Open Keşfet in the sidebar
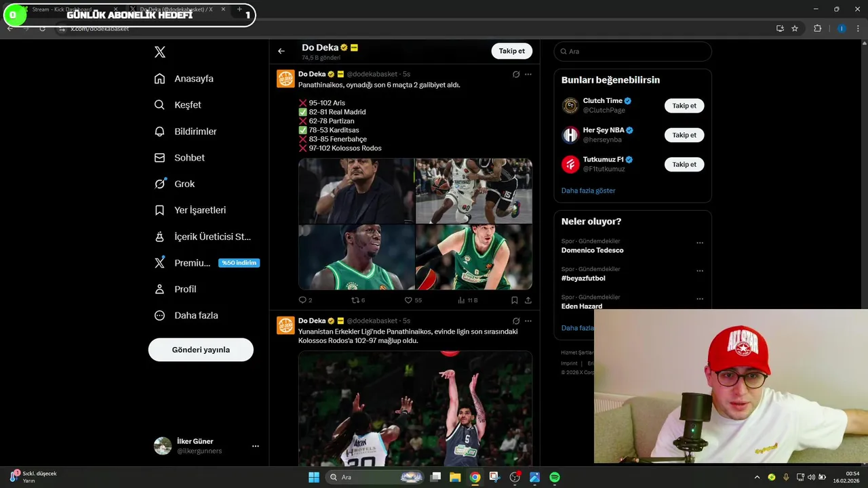Viewport: 868px width, 488px height. click(x=178, y=105)
